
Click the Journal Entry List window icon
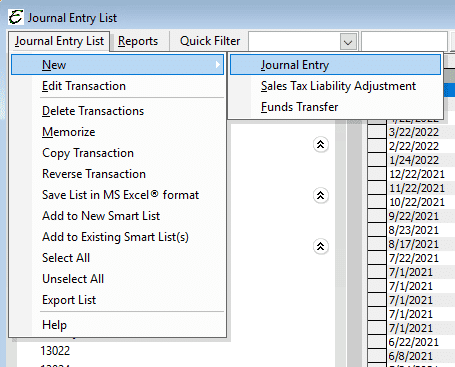(16, 17)
